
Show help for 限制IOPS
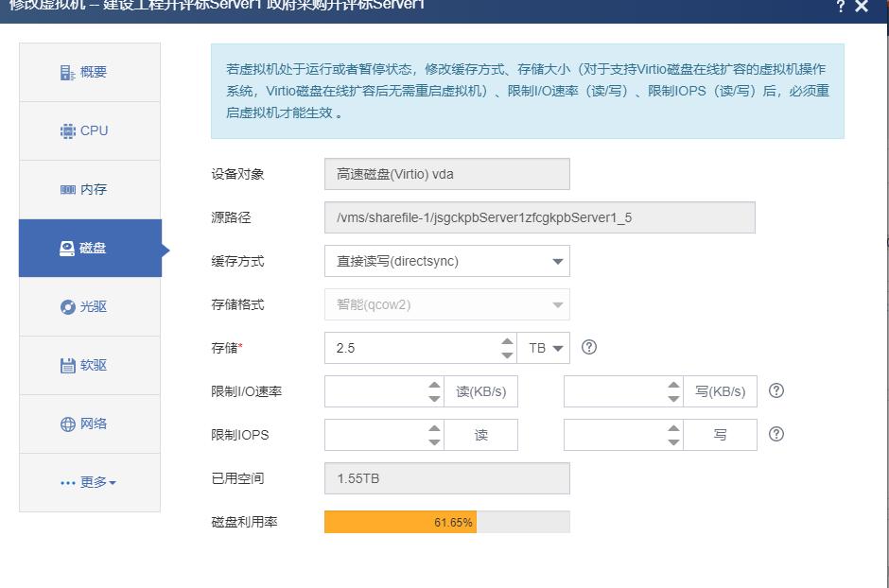776,434
